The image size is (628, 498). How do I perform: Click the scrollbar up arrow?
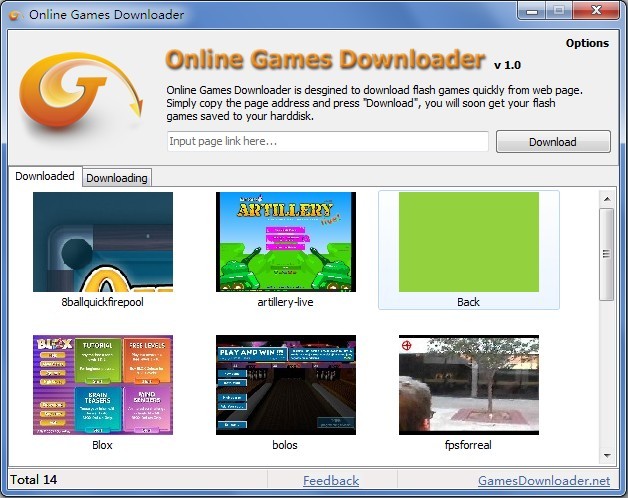(607, 199)
